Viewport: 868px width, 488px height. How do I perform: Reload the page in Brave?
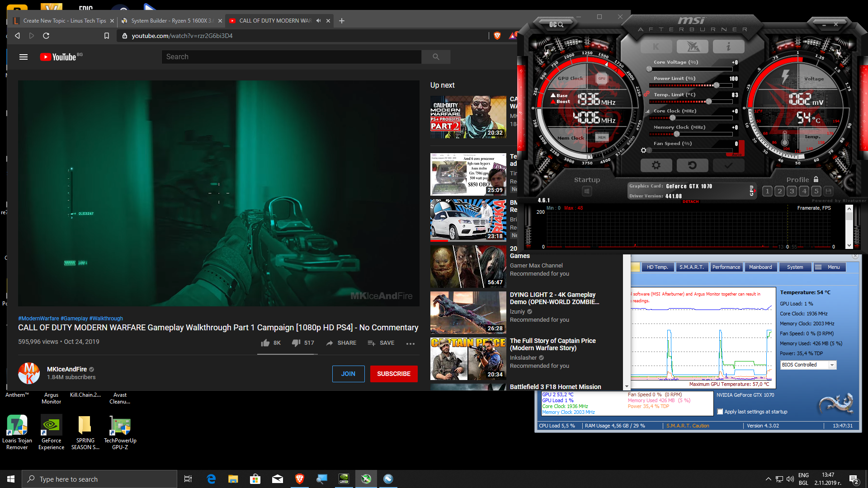[46, 36]
